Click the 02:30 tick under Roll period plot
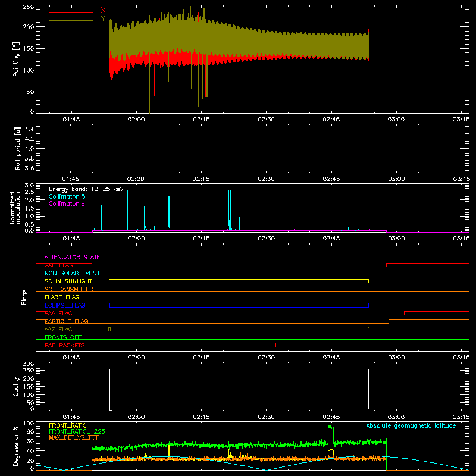476x476 pixels. coord(266,179)
